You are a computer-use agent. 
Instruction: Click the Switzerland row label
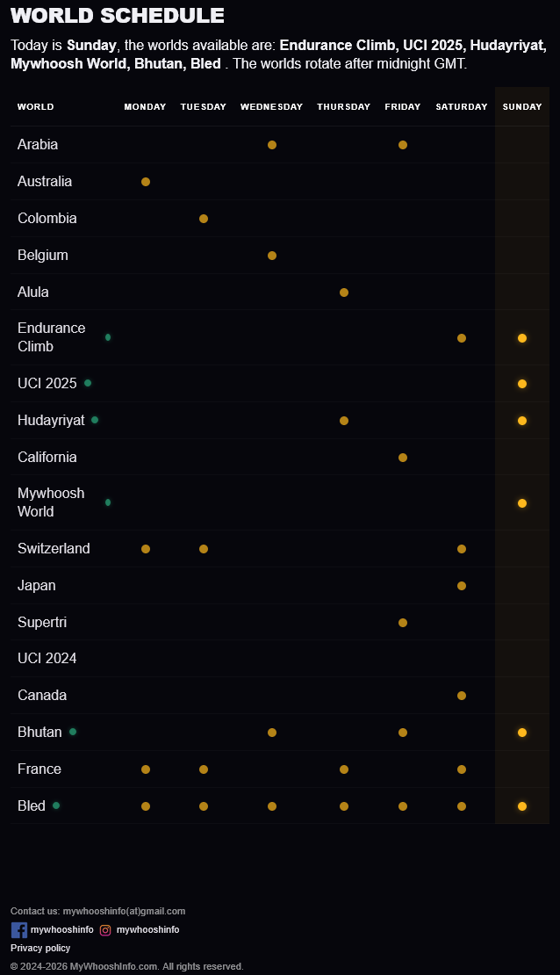coord(54,548)
